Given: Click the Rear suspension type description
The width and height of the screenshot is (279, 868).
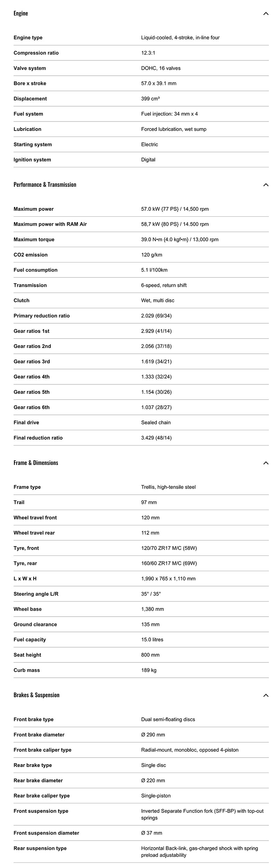Looking at the screenshot, I should tap(199, 852).
